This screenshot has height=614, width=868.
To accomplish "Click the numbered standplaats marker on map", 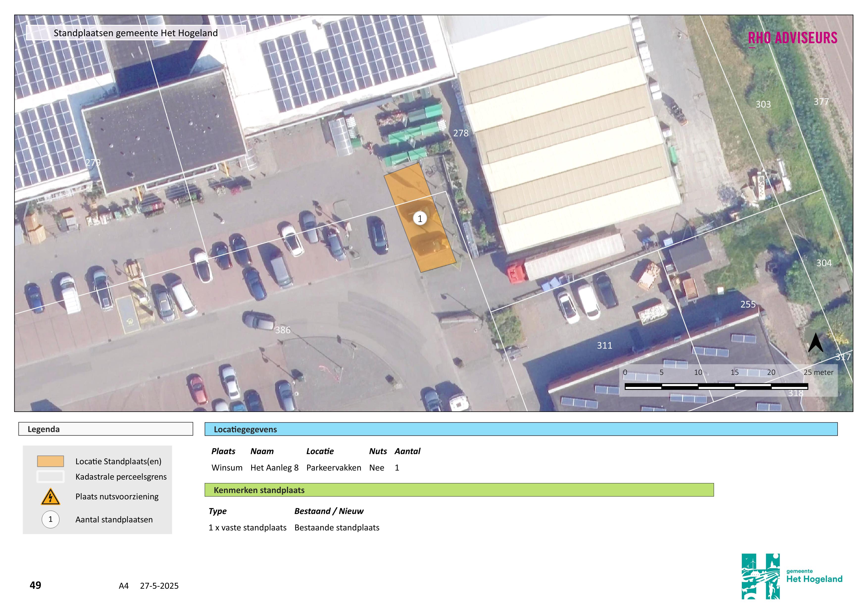I will (x=420, y=219).
